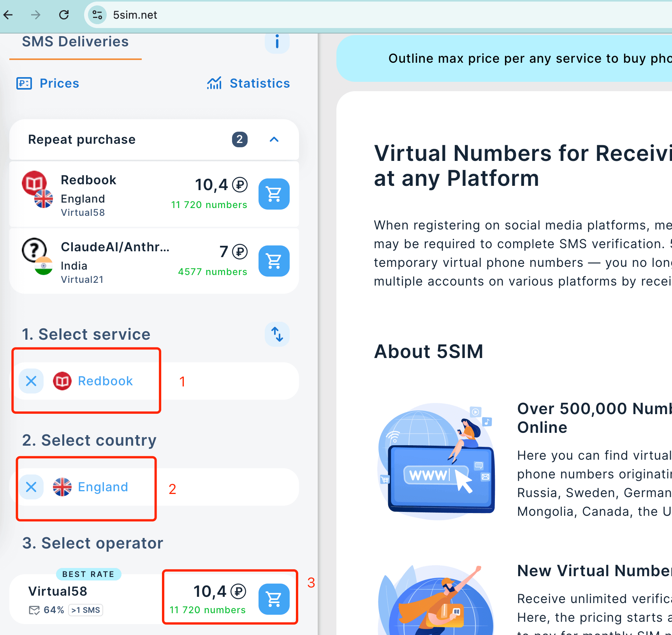Screen dimensions: 672x635
Task: Click the ClaudeAI question mark icon
Action: pos(34,250)
